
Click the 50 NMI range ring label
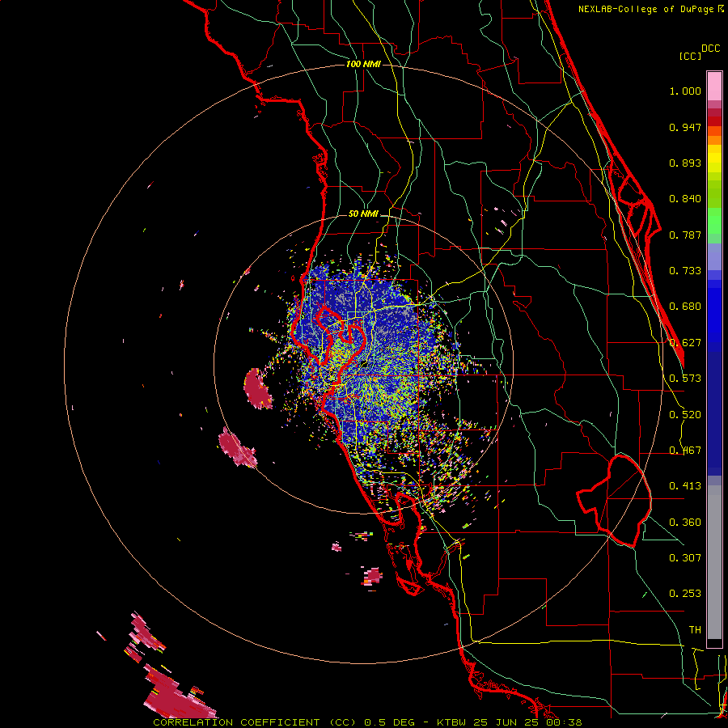coord(363,214)
